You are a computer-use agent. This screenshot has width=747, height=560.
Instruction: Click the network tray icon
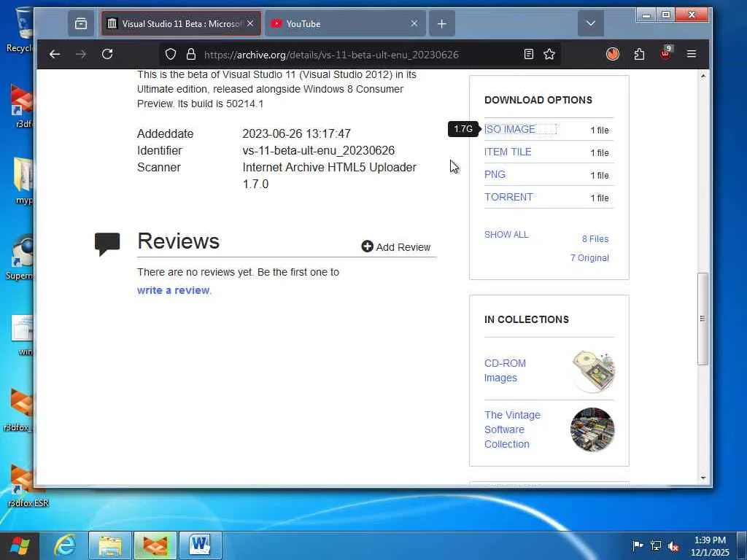click(656, 545)
